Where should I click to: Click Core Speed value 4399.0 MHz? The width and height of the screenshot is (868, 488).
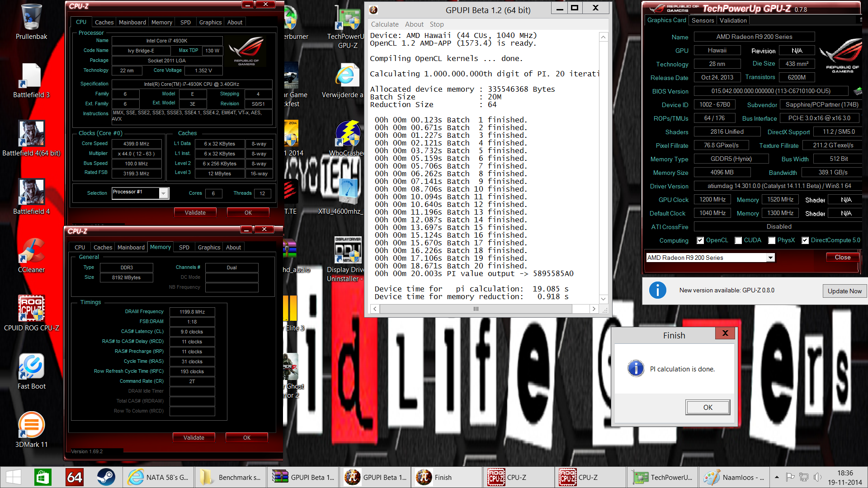click(x=136, y=144)
